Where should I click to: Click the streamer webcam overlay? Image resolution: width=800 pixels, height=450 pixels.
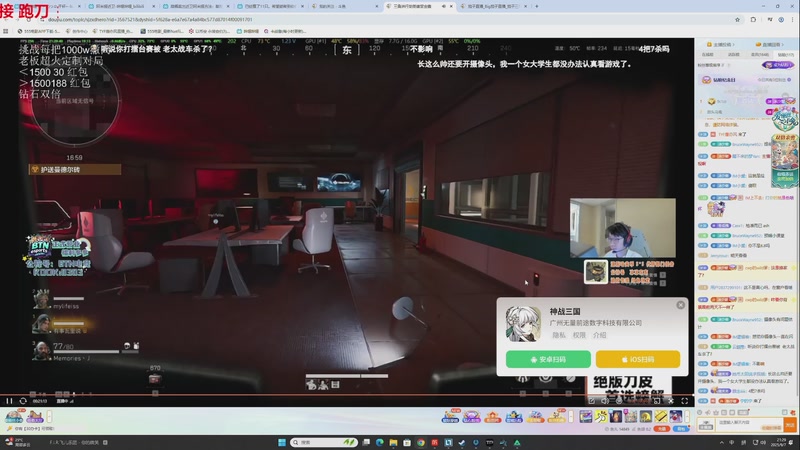click(622, 228)
